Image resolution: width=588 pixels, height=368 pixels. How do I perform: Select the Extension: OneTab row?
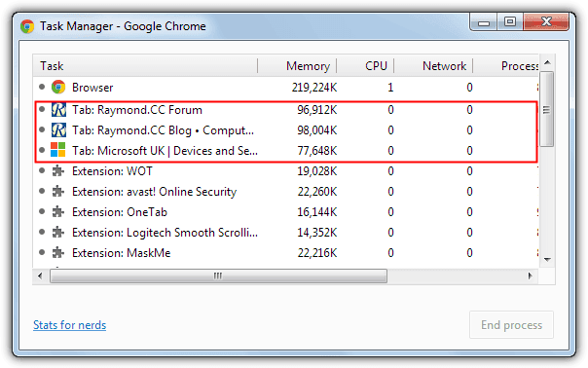click(286, 212)
